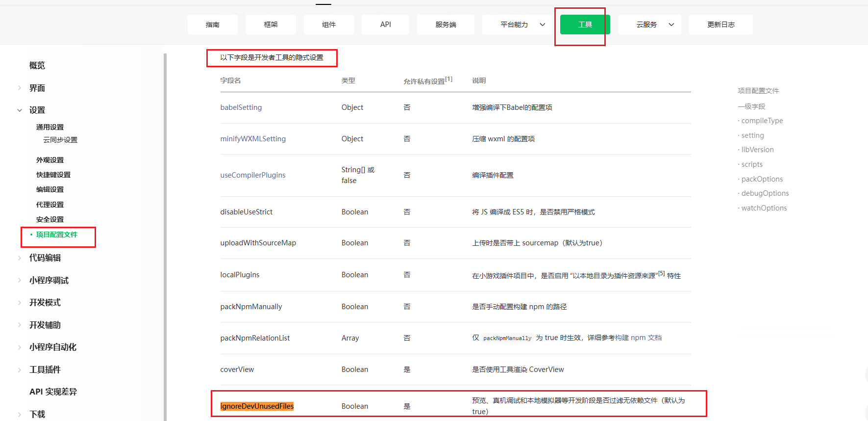The image size is (868, 421).
Task: Open the babelSetting field link
Action: (241, 107)
